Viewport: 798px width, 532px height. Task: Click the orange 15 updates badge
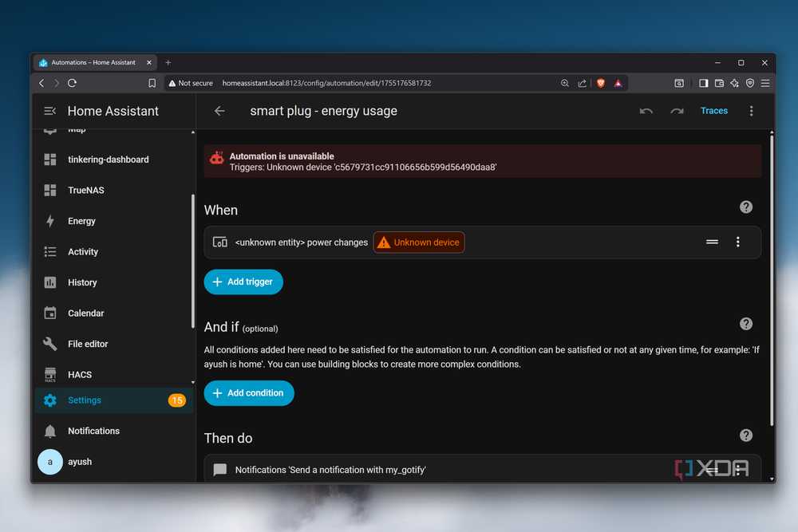[177, 400]
